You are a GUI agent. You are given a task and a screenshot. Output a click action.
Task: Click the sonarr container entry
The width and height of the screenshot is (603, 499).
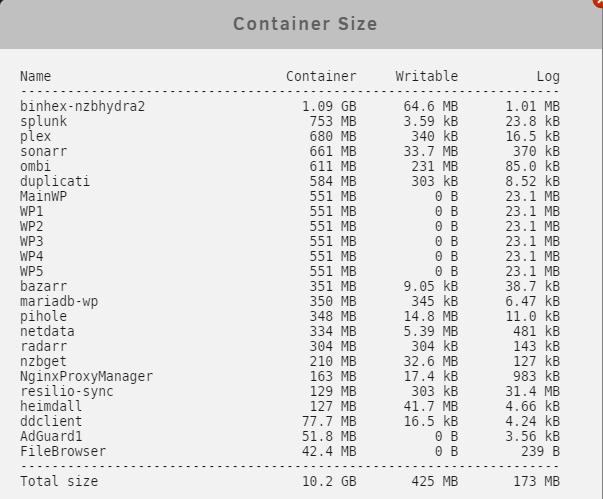click(x=43, y=151)
